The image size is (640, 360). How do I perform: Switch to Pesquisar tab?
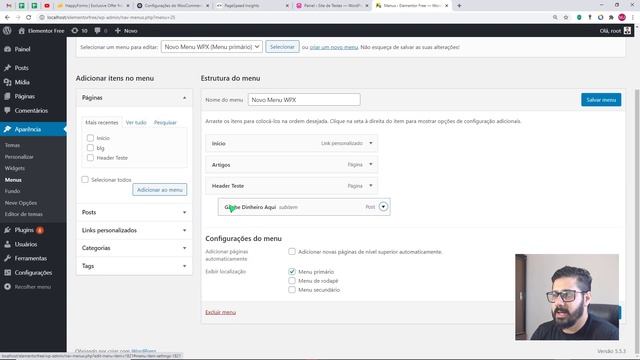point(165,122)
